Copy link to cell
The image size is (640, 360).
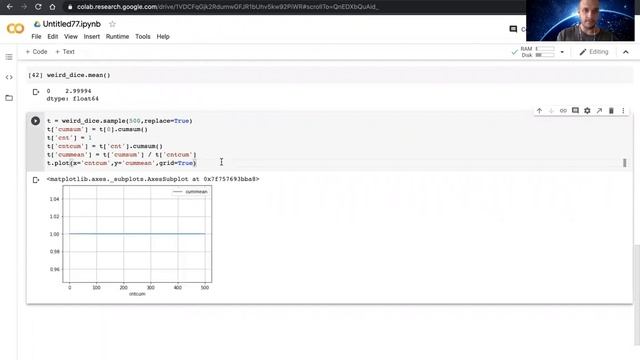(563, 111)
